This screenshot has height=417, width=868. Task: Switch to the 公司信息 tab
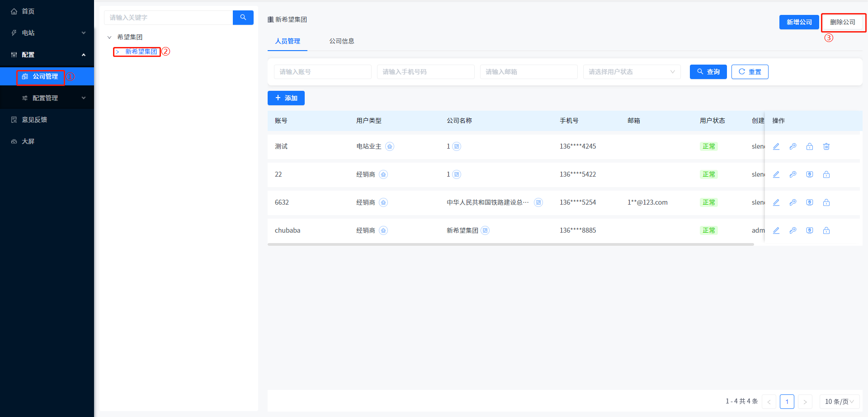[341, 41]
